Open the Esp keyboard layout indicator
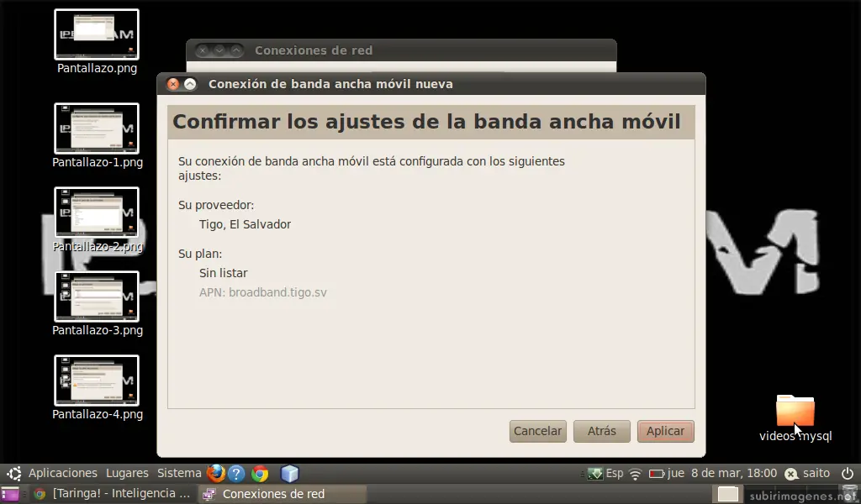 pos(615,473)
